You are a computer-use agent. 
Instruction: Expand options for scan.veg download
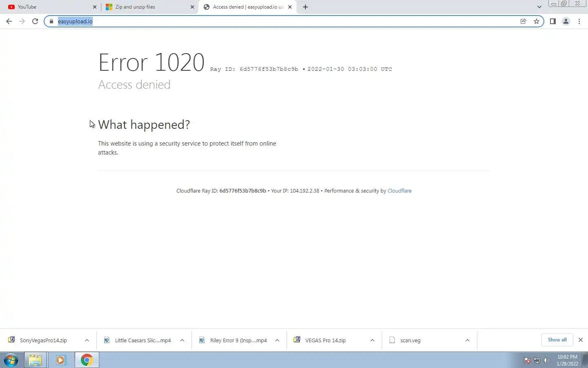pos(468,340)
